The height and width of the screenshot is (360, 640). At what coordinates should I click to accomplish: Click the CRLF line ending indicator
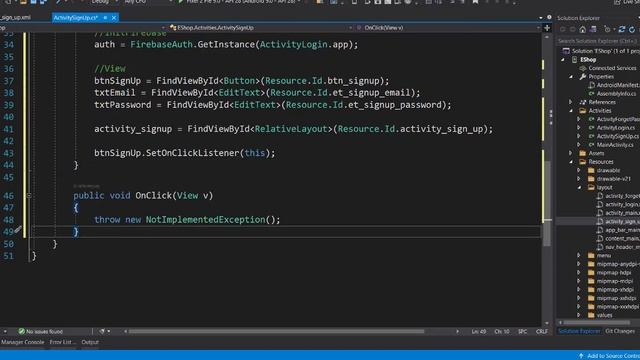[x=541, y=331]
